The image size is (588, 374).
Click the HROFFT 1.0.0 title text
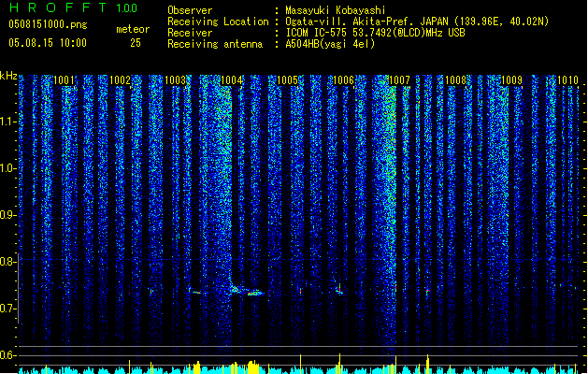click(73, 7)
